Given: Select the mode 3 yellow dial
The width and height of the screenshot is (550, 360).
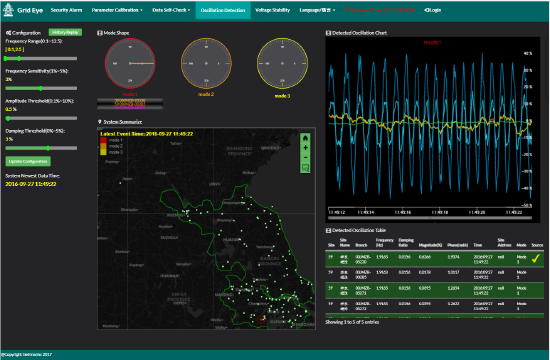Looking at the screenshot, I should click(x=282, y=64).
